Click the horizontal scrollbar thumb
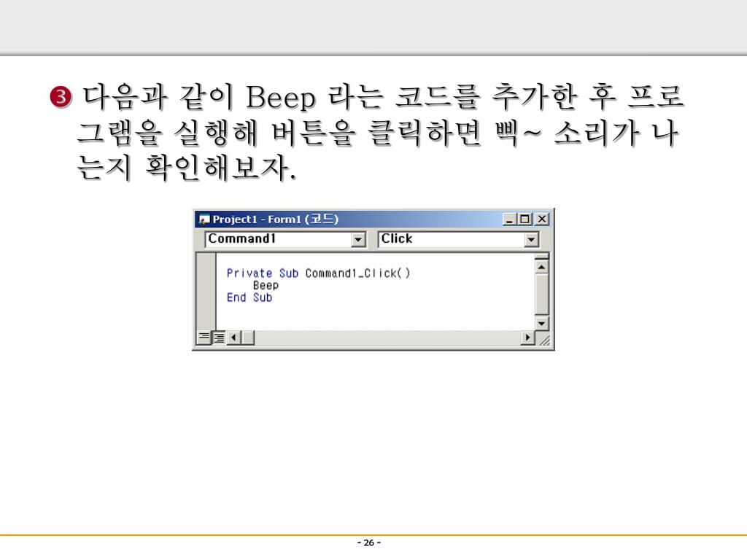Viewport: 747px width, 560px height. [248, 338]
